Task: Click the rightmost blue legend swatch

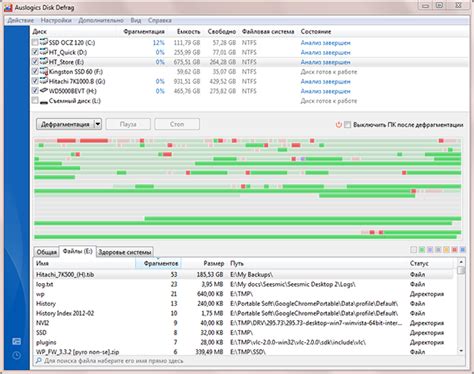Action: (x=463, y=250)
